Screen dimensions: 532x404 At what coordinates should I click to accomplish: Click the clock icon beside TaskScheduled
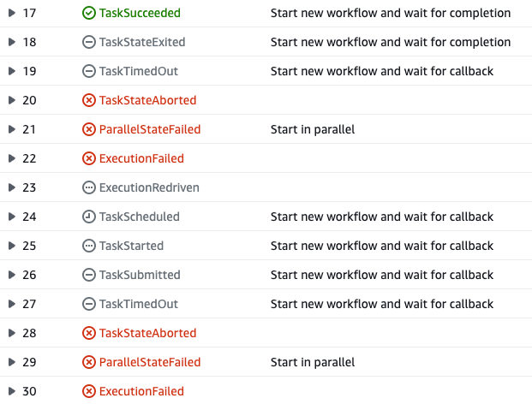click(89, 217)
